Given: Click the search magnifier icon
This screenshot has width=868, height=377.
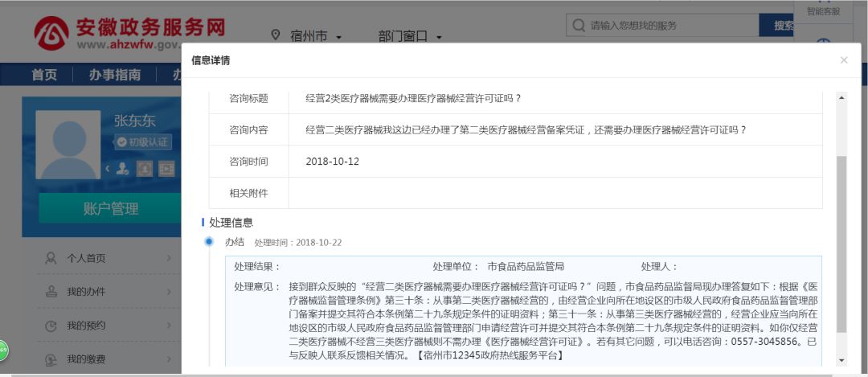Looking at the screenshot, I should [579, 26].
